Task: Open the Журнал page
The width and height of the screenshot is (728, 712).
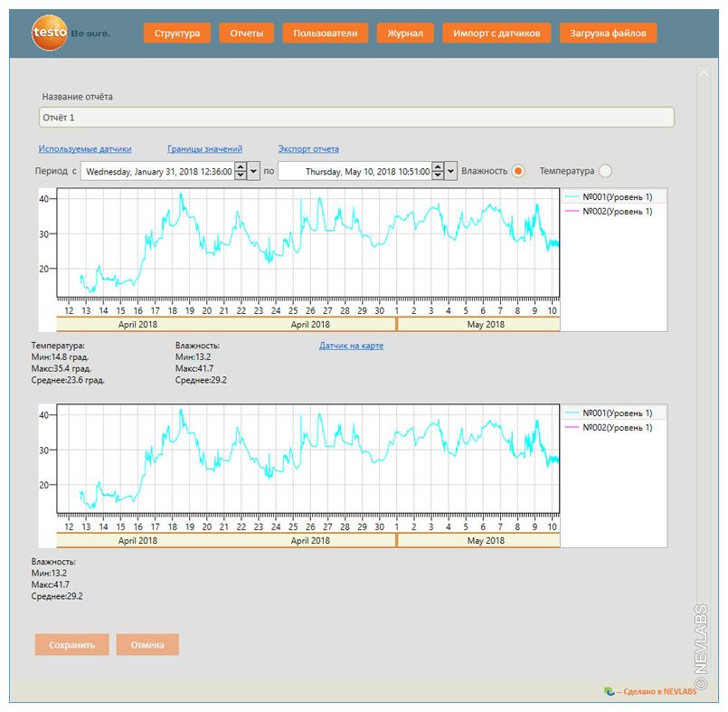Action: click(x=404, y=33)
